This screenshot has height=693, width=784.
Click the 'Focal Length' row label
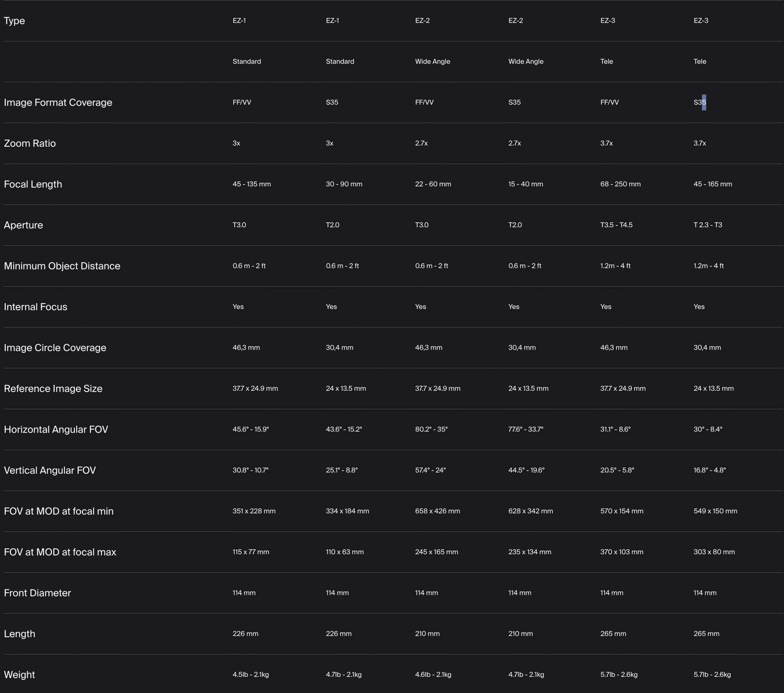[x=33, y=184]
